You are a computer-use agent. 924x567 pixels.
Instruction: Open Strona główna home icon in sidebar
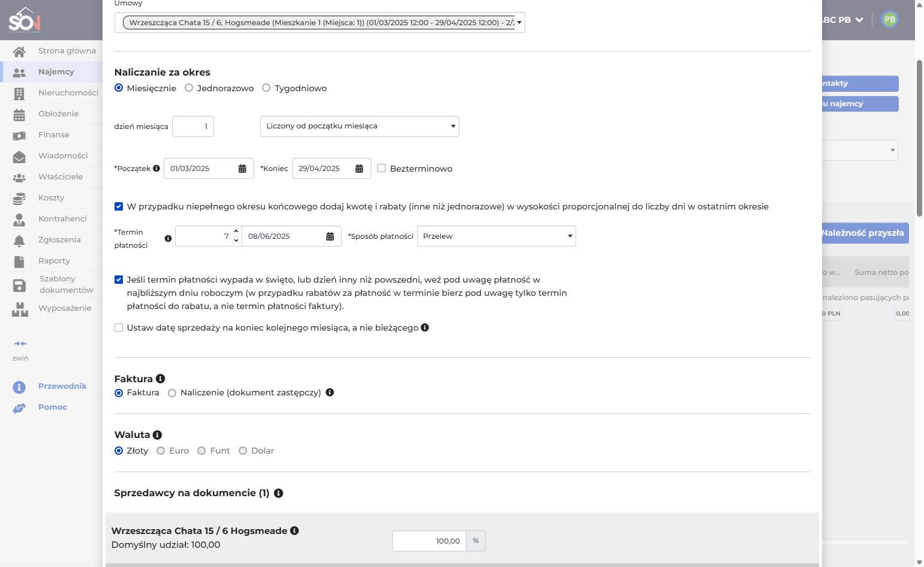coord(19,52)
